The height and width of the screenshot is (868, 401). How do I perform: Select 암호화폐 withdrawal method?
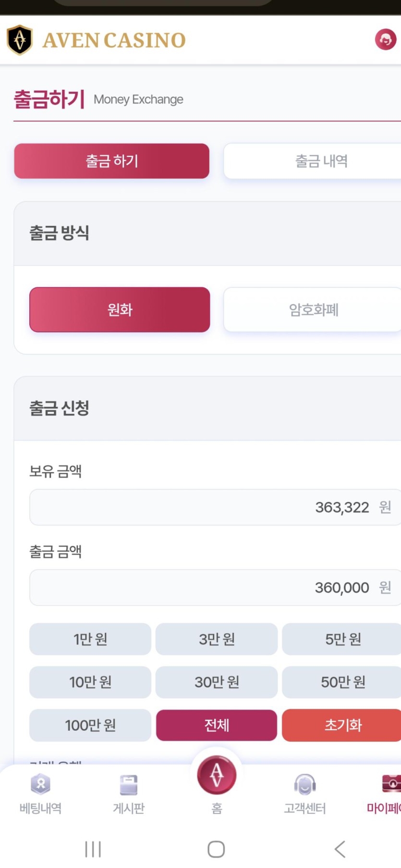312,309
